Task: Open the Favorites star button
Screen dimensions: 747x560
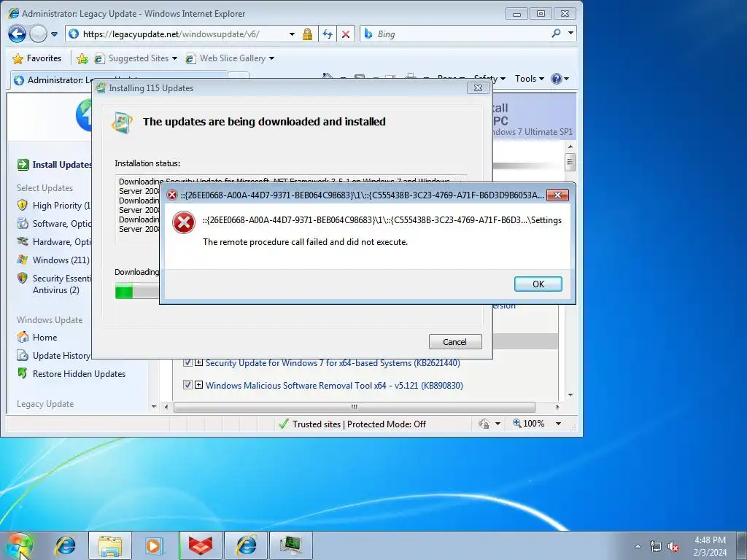Action: click(36, 58)
